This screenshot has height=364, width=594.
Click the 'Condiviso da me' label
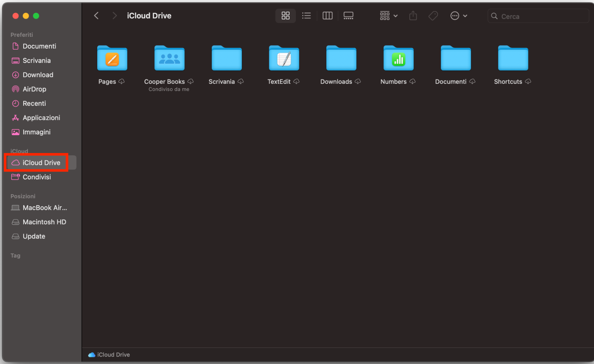[169, 89]
